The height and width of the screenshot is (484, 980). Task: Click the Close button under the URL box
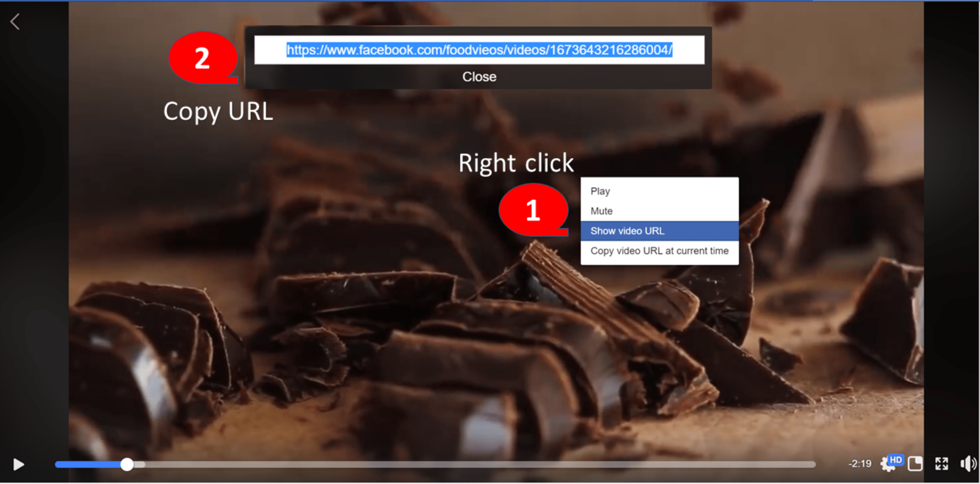pyautogui.click(x=479, y=77)
